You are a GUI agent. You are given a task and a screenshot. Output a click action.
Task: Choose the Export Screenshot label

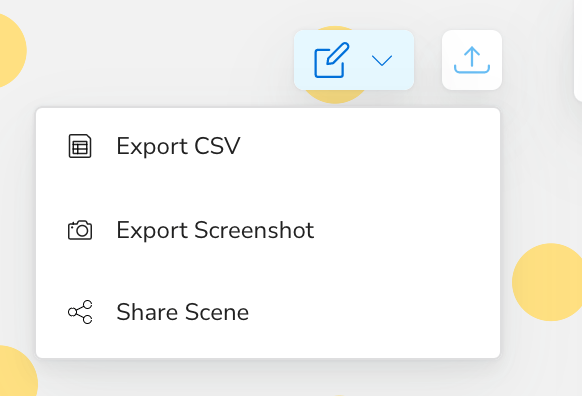pos(215,230)
